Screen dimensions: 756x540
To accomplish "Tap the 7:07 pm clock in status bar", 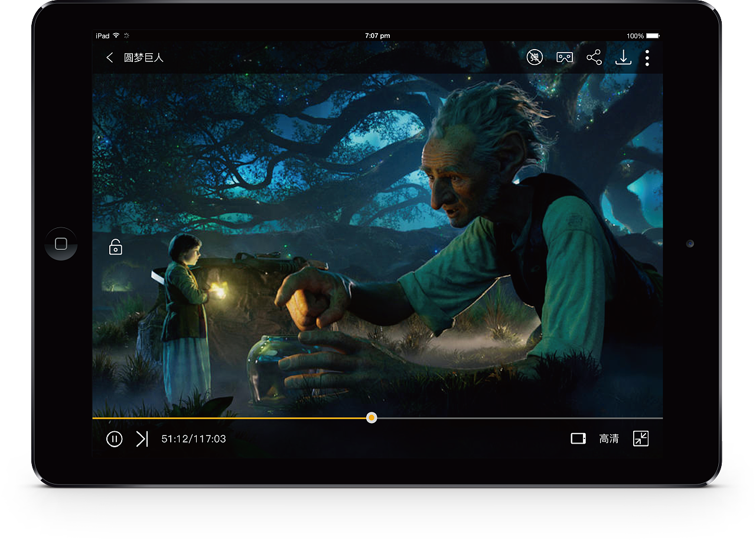I will click(378, 35).
